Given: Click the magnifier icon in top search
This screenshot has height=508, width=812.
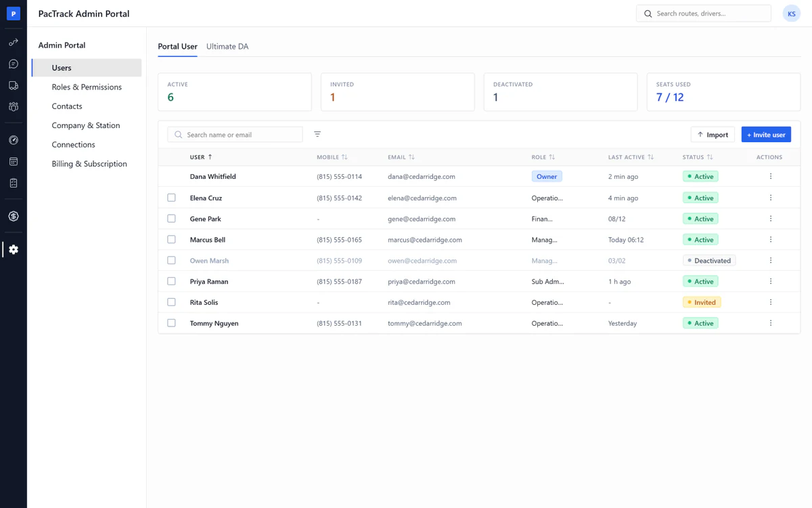Looking at the screenshot, I should pyautogui.click(x=648, y=14).
